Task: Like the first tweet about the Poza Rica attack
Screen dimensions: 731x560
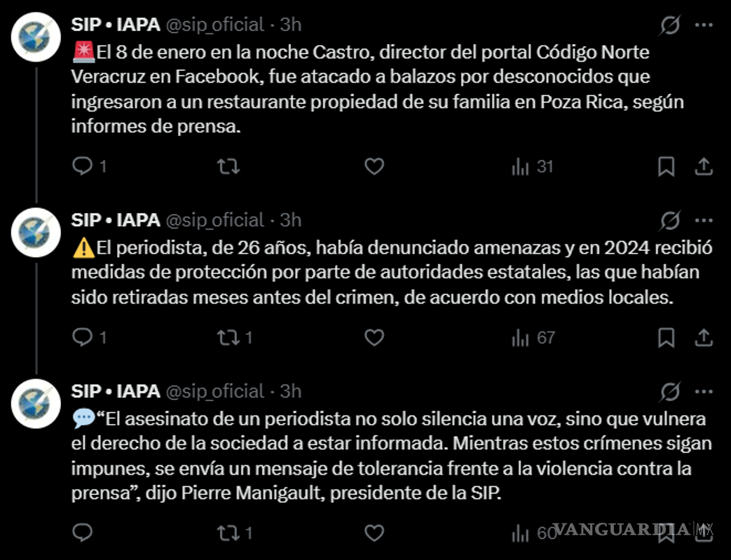Action: tap(373, 166)
